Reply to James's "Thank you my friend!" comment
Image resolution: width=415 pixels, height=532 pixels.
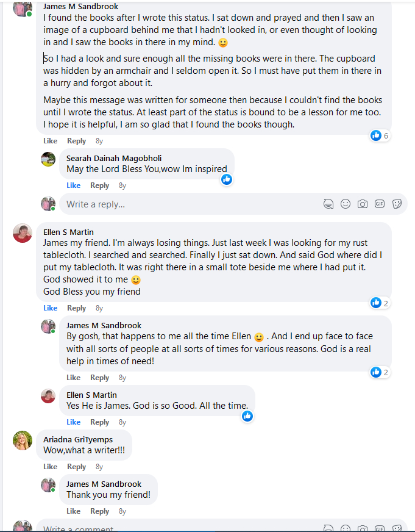[x=99, y=511]
